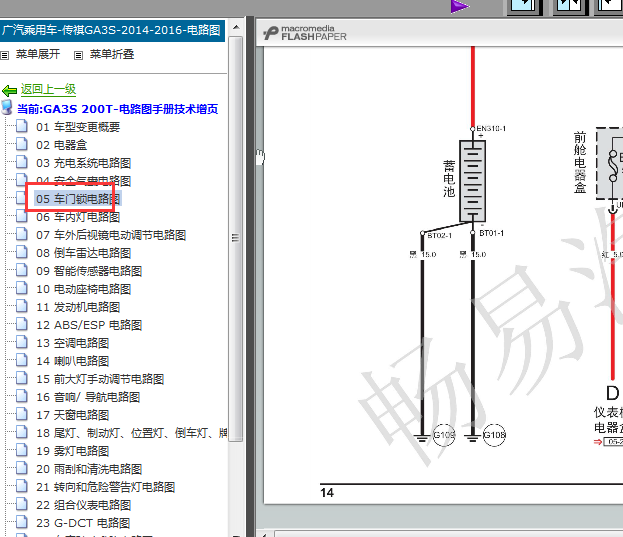Open 16 音响/导航电路图

tap(88, 397)
